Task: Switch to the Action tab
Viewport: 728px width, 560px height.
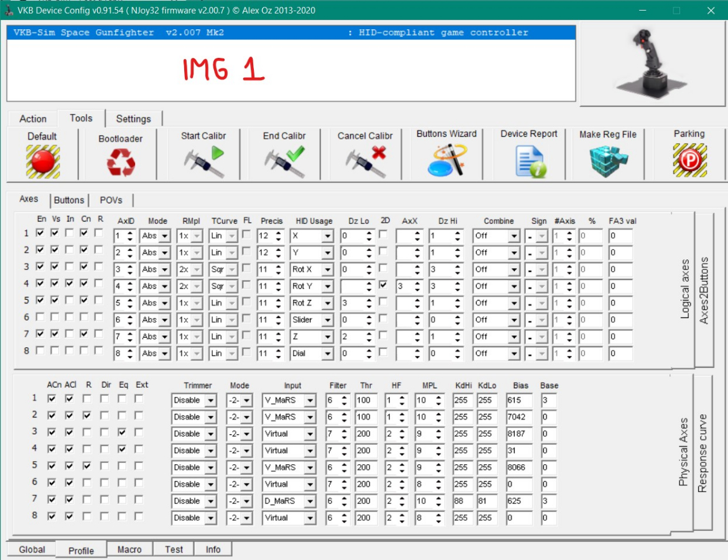Action: click(32, 119)
